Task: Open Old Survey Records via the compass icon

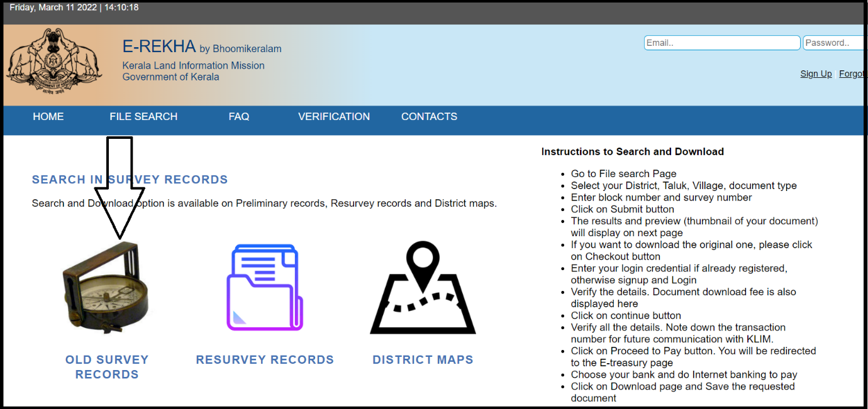Action: pyautogui.click(x=105, y=286)
